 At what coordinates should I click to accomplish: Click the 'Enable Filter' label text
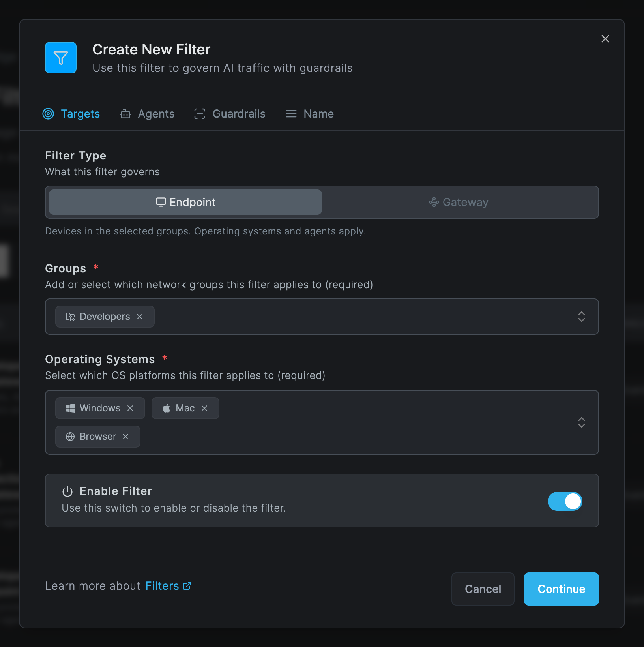click(116, 491)
